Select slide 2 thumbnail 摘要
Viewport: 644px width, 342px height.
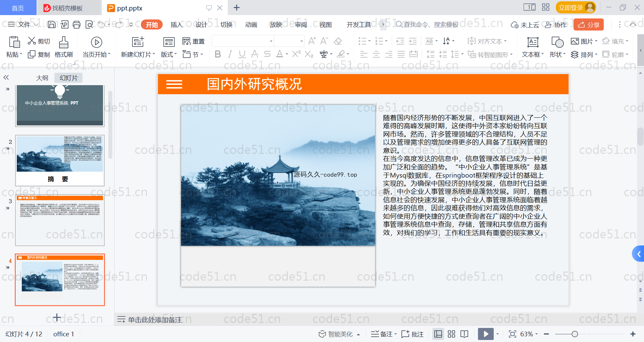tap(60, 160)
